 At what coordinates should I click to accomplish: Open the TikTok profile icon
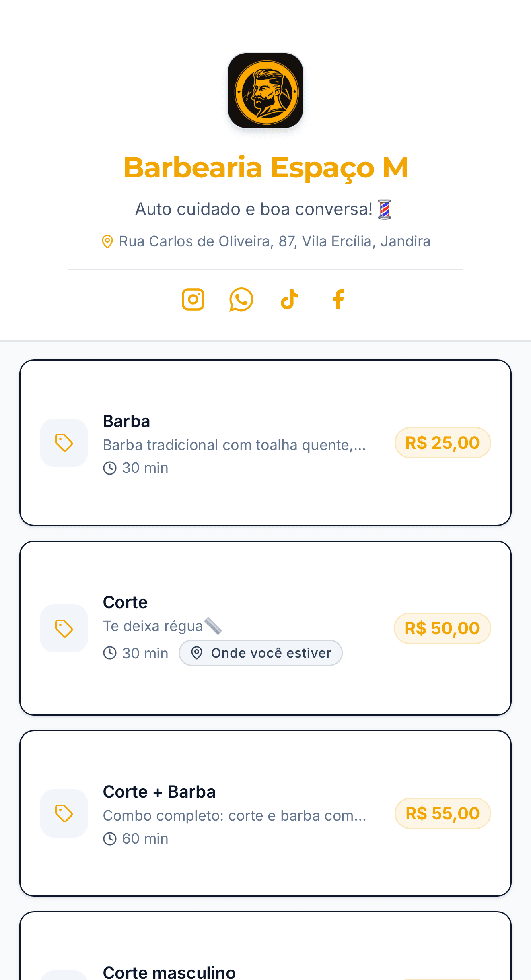pyautogui.click(x=290, y=299)
